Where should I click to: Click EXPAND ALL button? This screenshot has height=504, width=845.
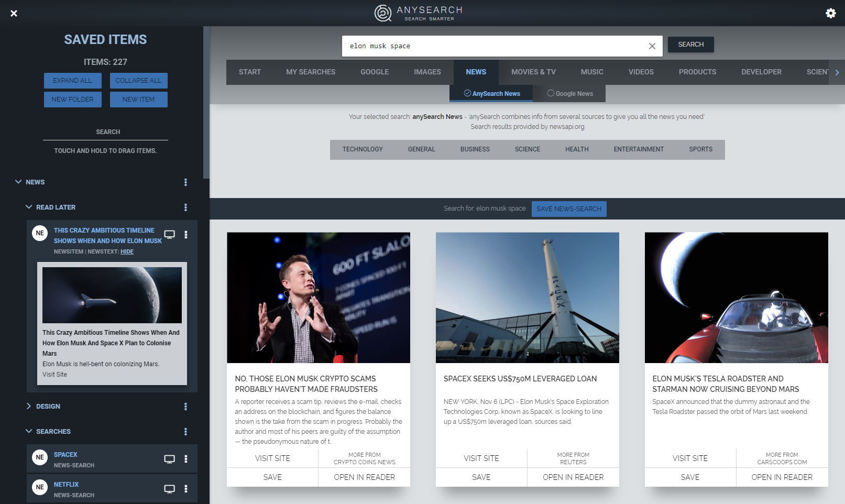coord(72,81)
